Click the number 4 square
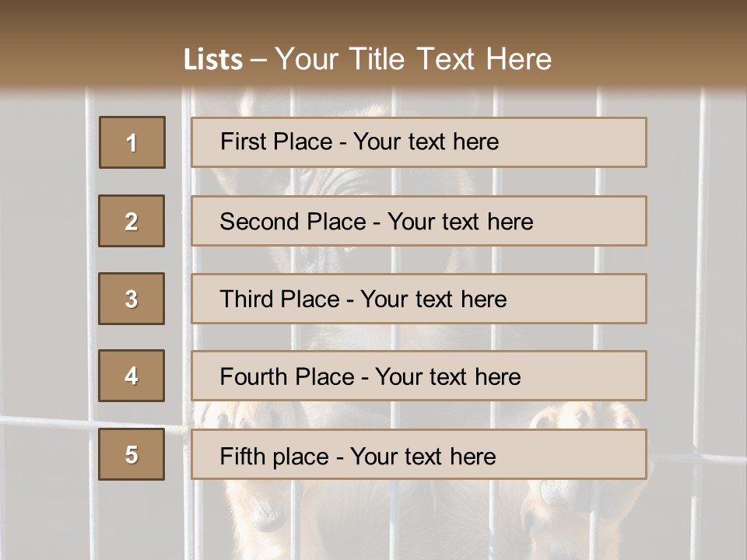747x560 pixels. tap(132, 376)
